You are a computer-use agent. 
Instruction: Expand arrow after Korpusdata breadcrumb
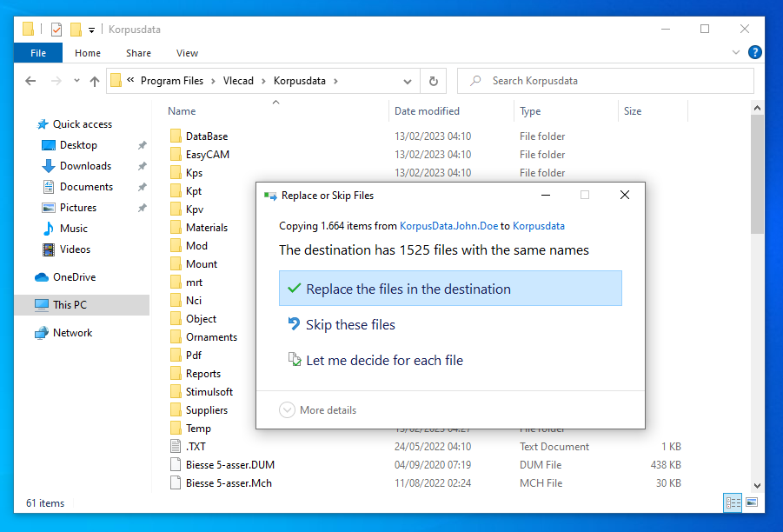point(335,81)
